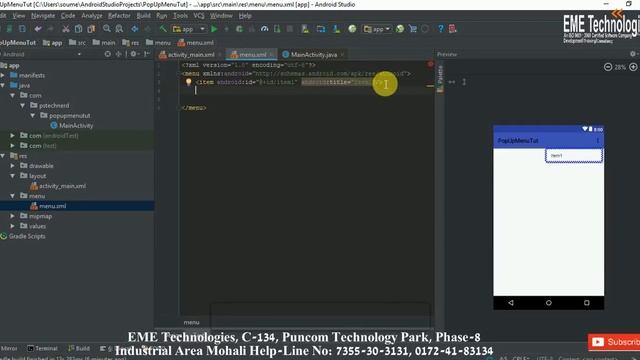Click the overflow menu dots in phone preview
Viewport: 640px width, 360px height.
[598, 140]
